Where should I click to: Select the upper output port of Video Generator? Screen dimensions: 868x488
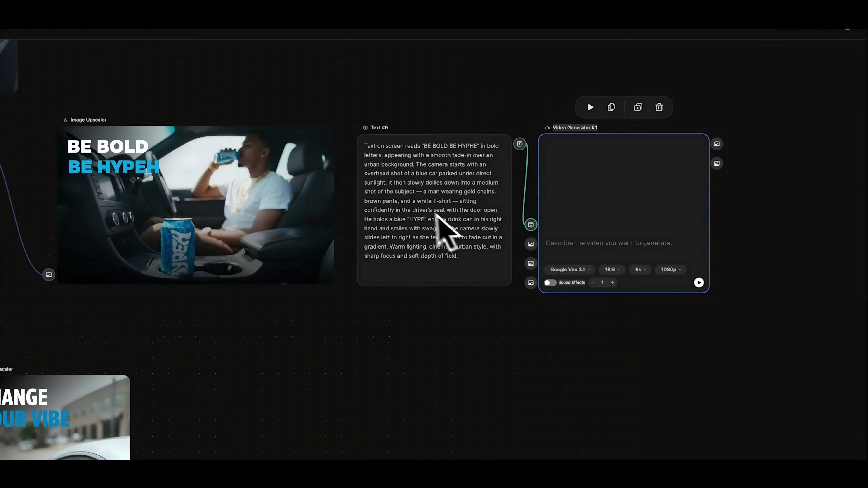717,144
